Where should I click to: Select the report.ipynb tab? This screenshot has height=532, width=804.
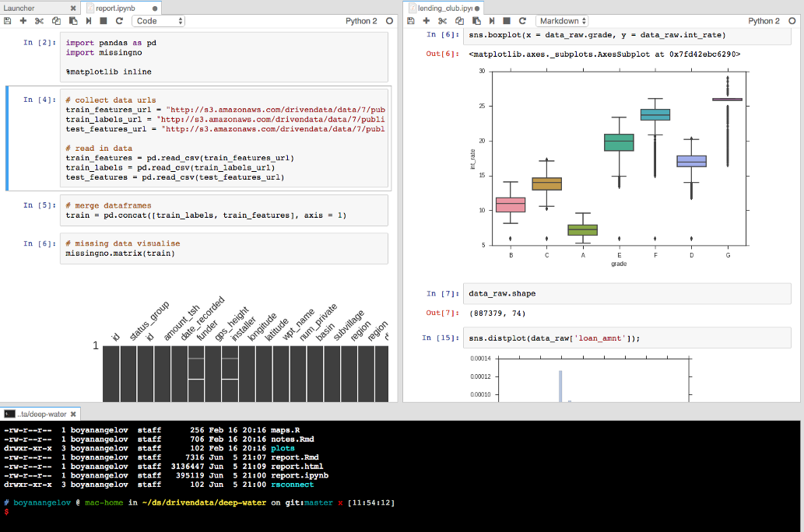click(x=117, y=7)
